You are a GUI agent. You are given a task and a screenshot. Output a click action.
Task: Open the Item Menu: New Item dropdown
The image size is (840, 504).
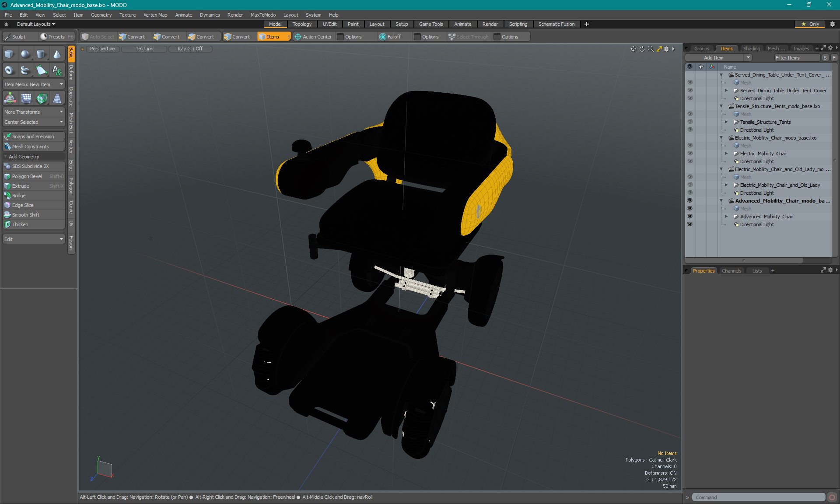(x=34, y=84)
